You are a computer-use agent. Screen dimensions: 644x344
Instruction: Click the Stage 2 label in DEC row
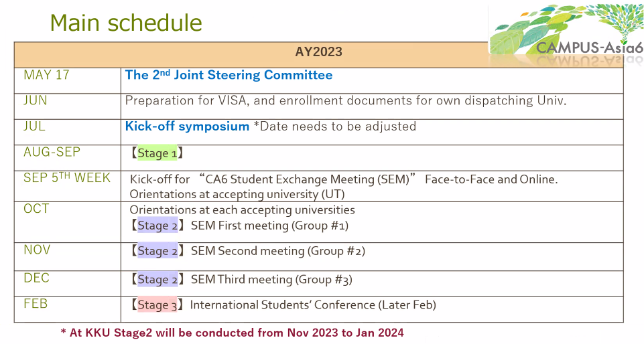(157, 279)
